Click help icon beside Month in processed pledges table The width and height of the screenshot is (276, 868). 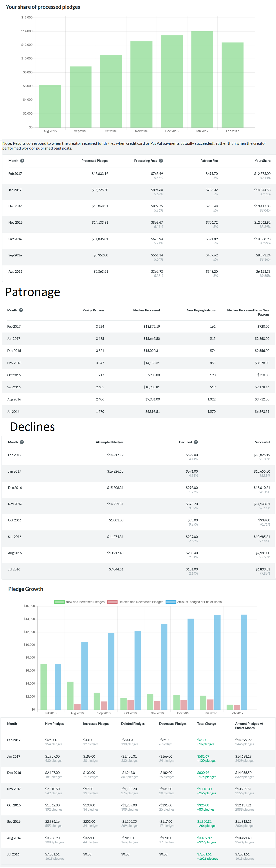click(x=22, y=161)
